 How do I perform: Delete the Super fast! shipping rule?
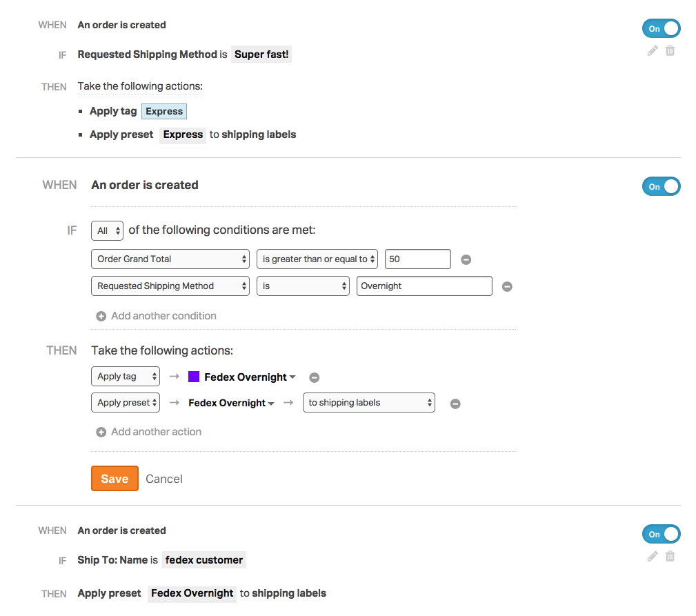(x=669, y=50)
